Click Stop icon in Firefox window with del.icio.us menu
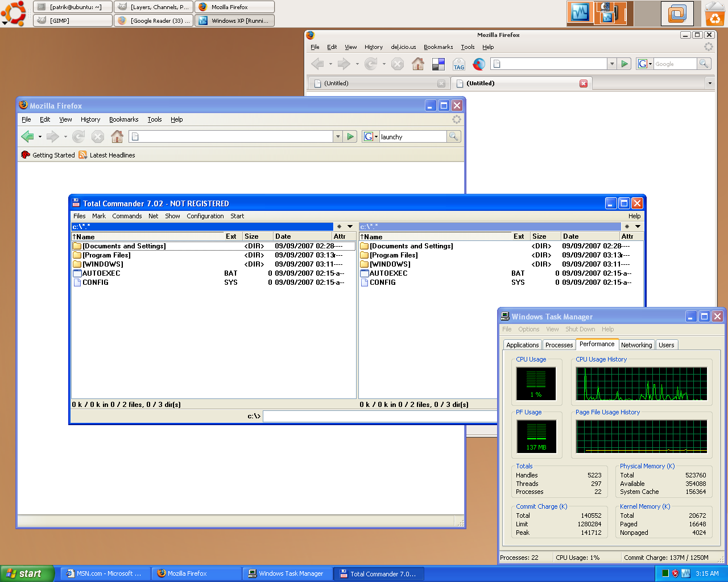728x582 pixels. coord(398,64)
